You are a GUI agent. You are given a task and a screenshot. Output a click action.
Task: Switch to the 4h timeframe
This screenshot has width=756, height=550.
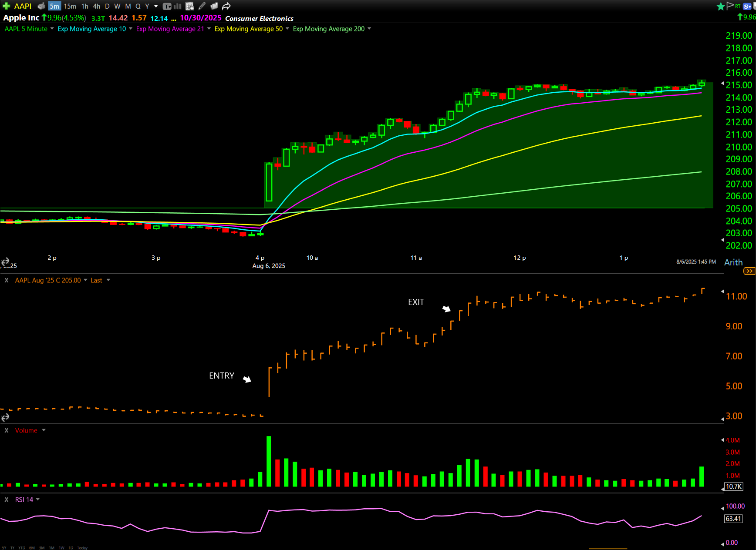click(97, 6)
